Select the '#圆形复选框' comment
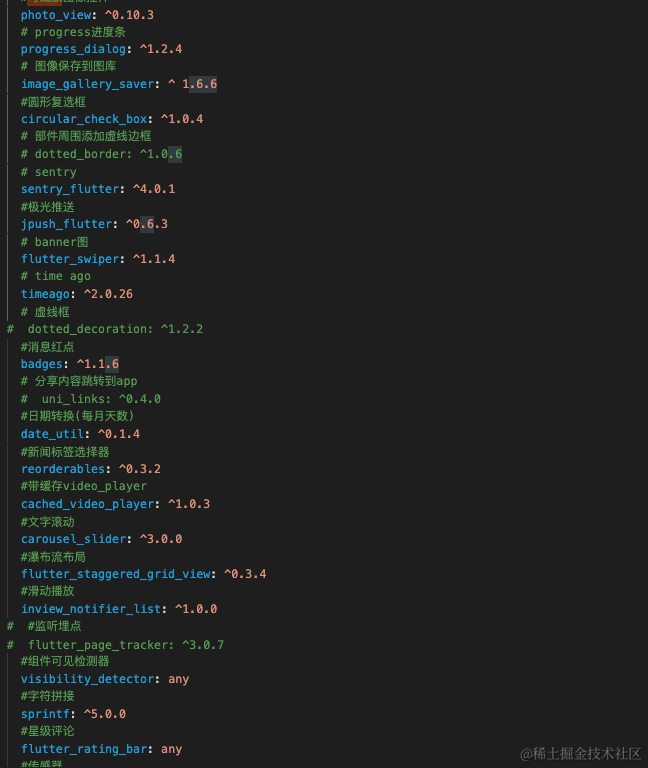 pyautogui.click(x=53, y=102)
